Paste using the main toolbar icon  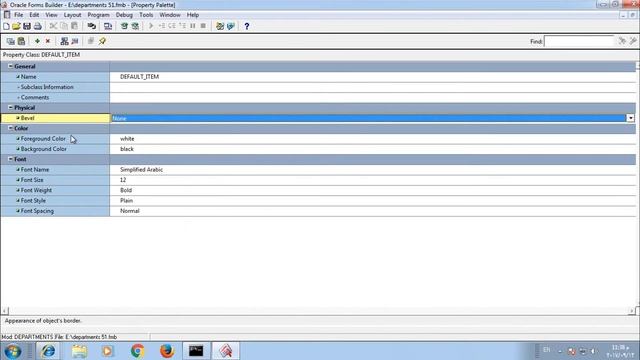click(x=75, y=26)
